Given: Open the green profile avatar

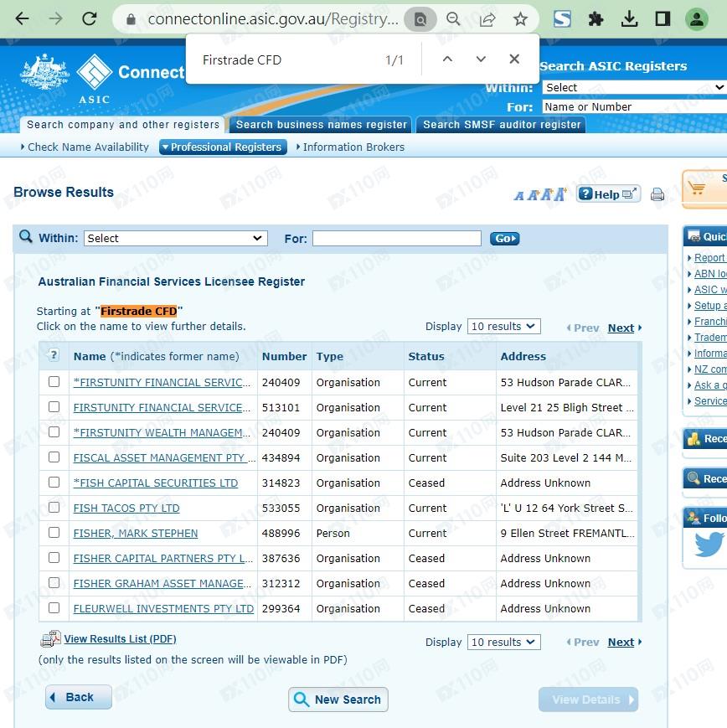Looking at the screenshot, I should [697, 19].
